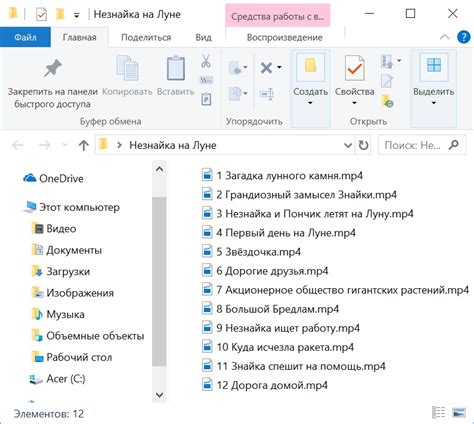This screenshot has width=474, height=424.
Task: Click the Копировать copy icon
Action: coord(127,68)
